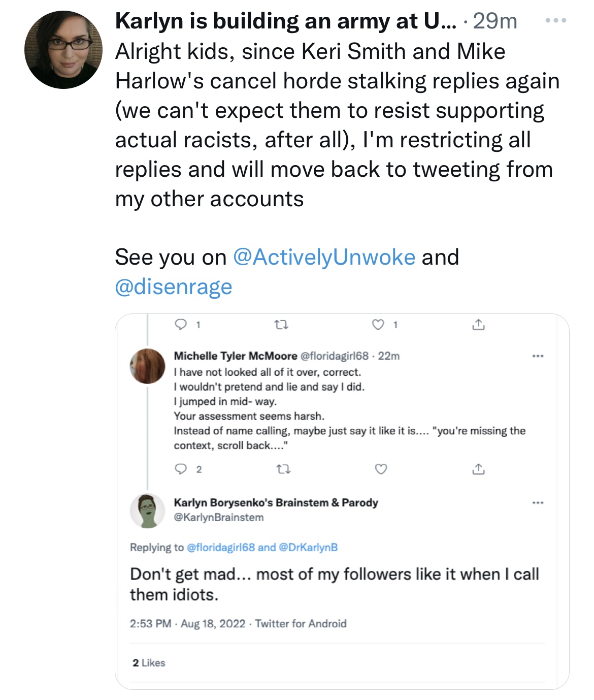
Task: Click the Twitter for Android source label
Action: click(301, 624)
